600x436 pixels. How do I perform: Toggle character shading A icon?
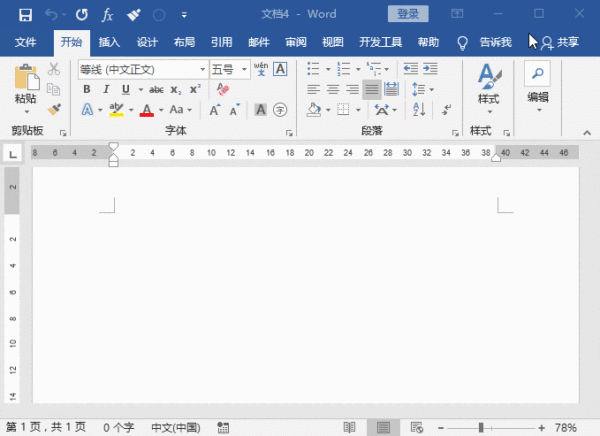[x=261, y=110]
